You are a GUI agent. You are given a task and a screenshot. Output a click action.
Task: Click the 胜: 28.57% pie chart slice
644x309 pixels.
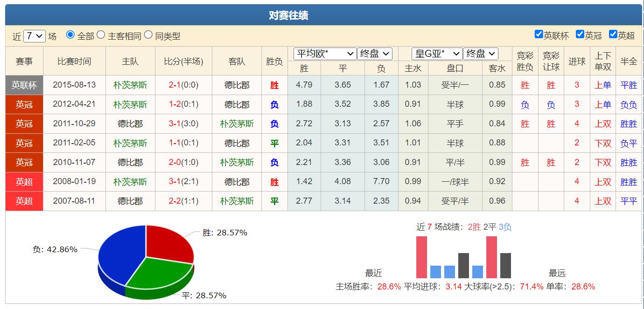point(169,242)
